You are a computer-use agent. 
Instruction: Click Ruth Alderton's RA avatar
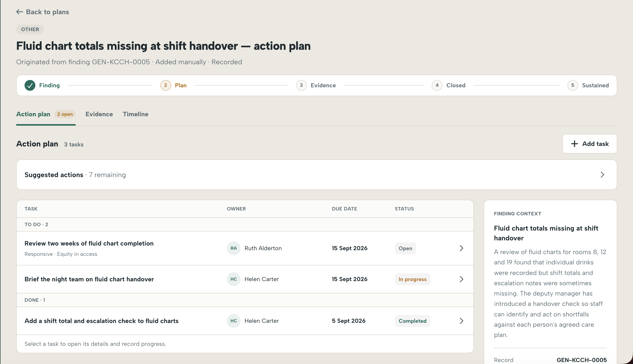click(234, 248)
